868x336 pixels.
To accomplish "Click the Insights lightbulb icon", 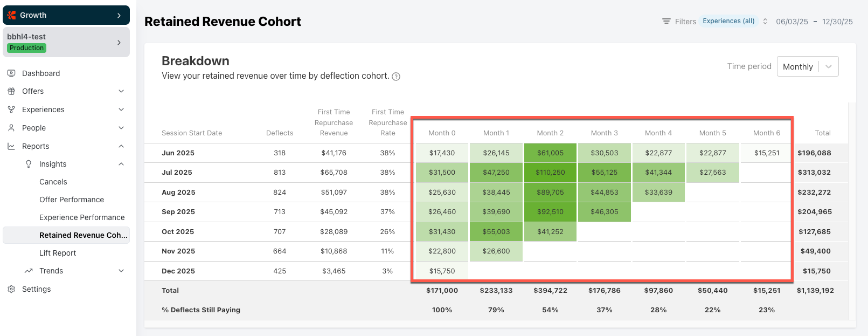I will pyautogui.click(x=29, y=164).
